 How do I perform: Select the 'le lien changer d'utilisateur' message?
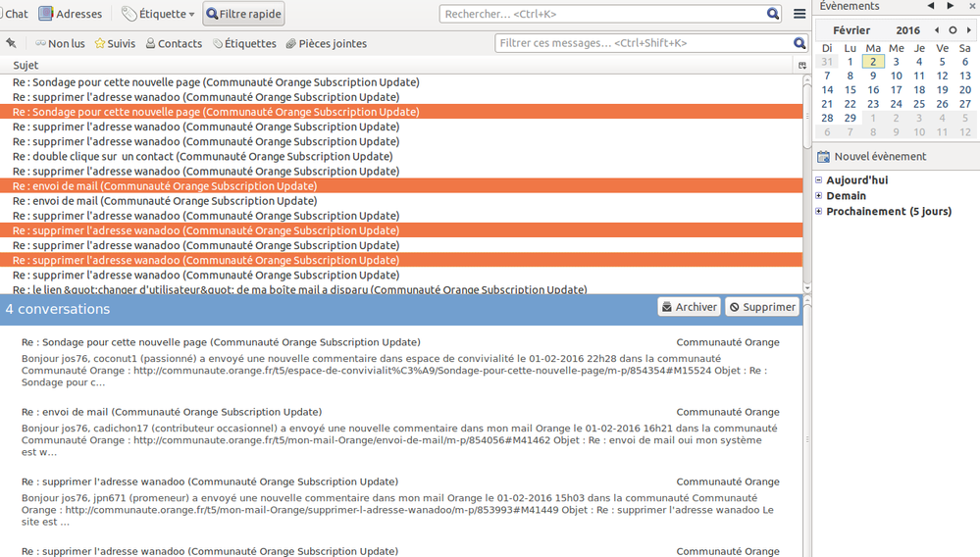(x=401, y=289)
